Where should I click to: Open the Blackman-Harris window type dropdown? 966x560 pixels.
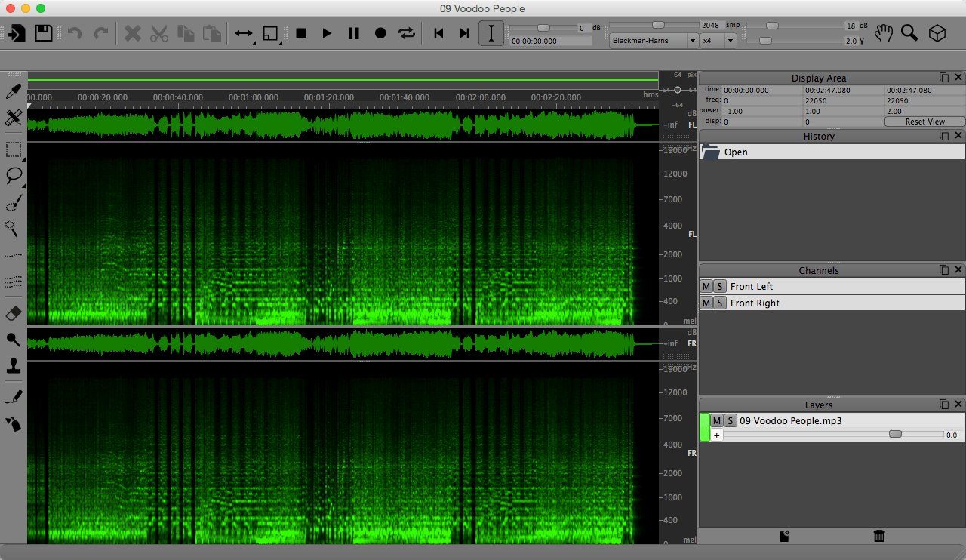click(x=654, y=41)
